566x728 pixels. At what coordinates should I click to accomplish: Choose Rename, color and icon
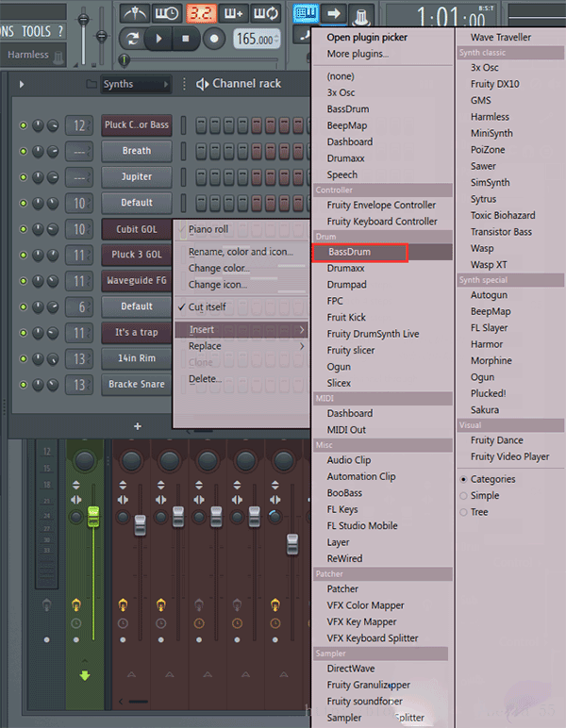pos(241,252)
